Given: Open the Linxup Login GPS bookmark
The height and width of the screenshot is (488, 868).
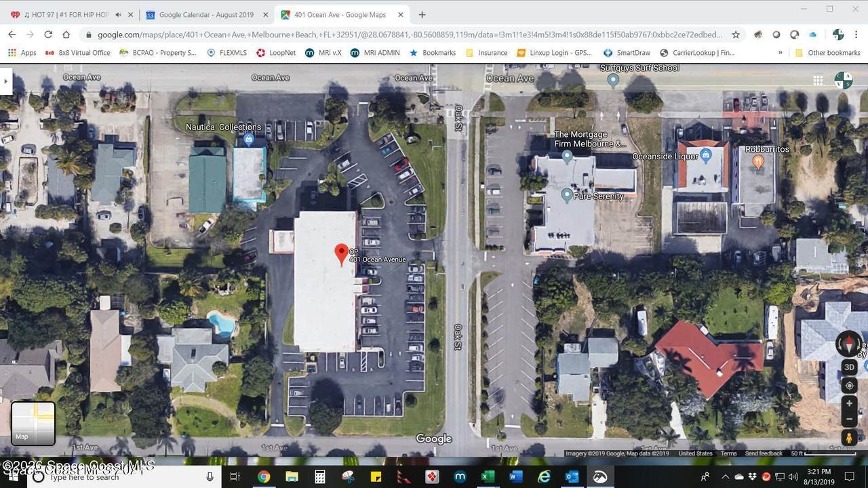Looking at the screenshot, I should 555,52.
